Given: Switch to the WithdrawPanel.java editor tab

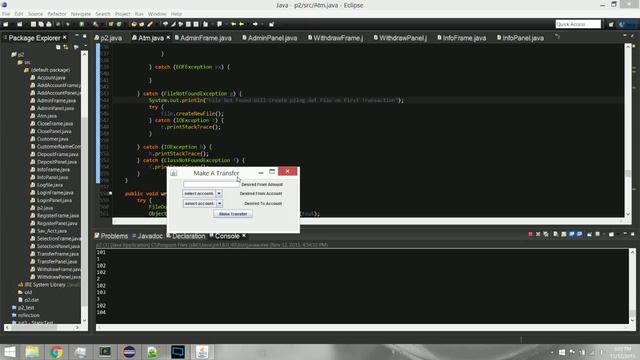Looking at the screenshot, I should click(x=400, y=38).
